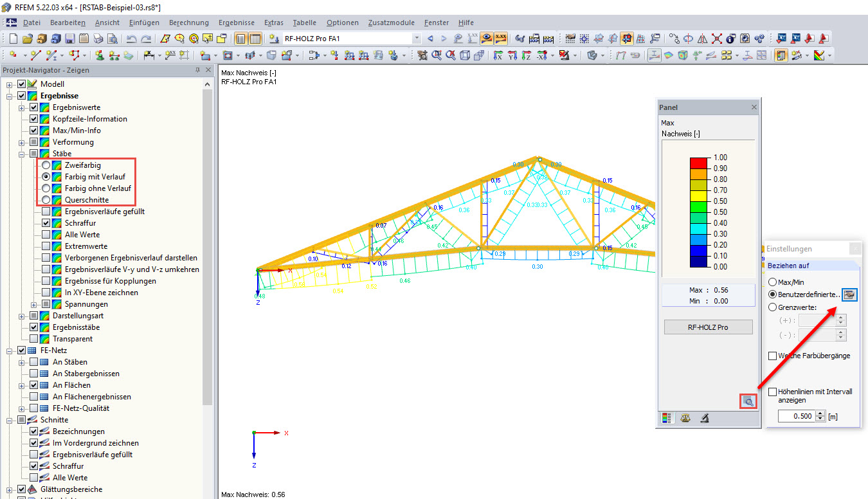Toggle show results eye icon
The height and width of the screenshot is (499, 868).
point(487,39)
